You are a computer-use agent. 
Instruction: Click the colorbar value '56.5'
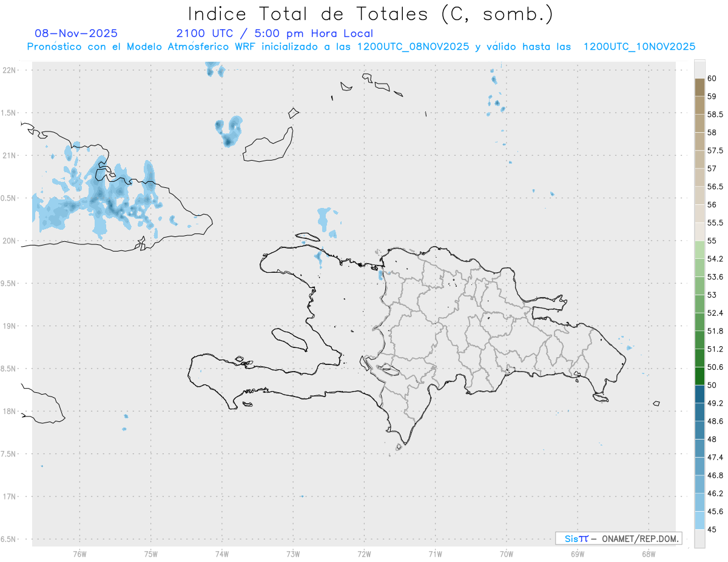715,187
